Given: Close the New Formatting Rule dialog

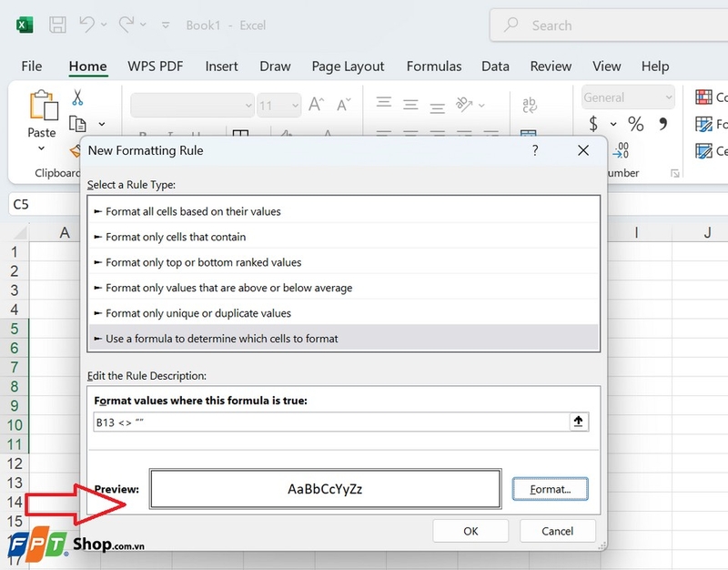Looking at the screenshot, I should coord(583,150).
